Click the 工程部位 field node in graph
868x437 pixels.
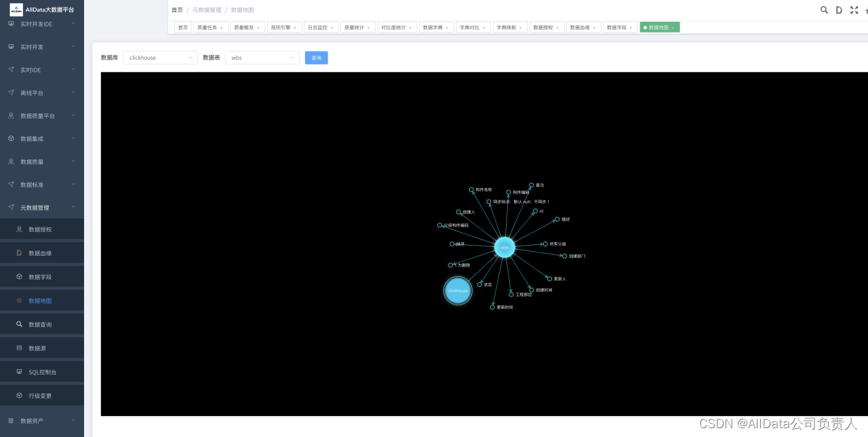511,294
